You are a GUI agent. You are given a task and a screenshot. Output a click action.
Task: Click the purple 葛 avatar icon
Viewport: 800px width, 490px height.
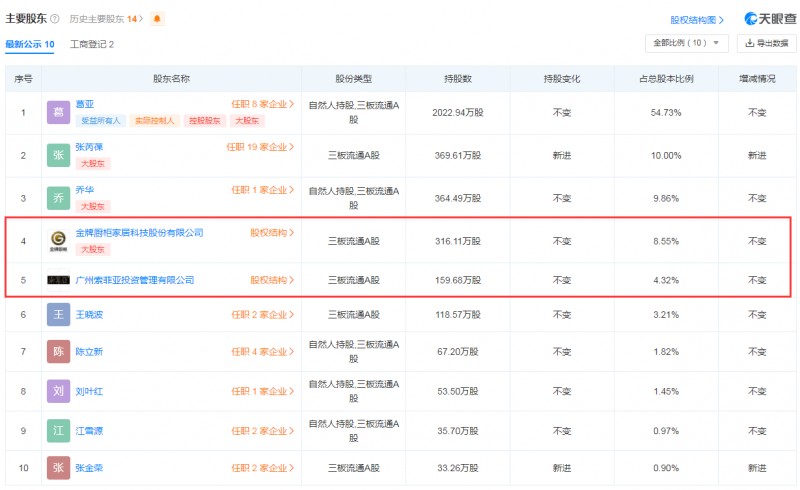(60, 112)
